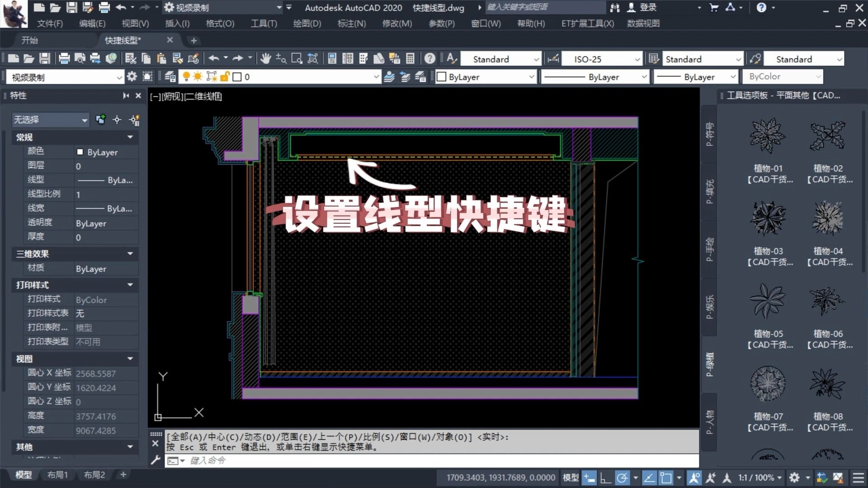Collapse the 三维效果 section

pos(130,253)
